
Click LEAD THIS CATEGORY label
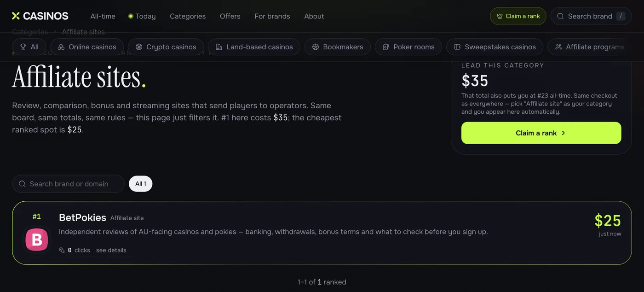click(x=503, y=65)
